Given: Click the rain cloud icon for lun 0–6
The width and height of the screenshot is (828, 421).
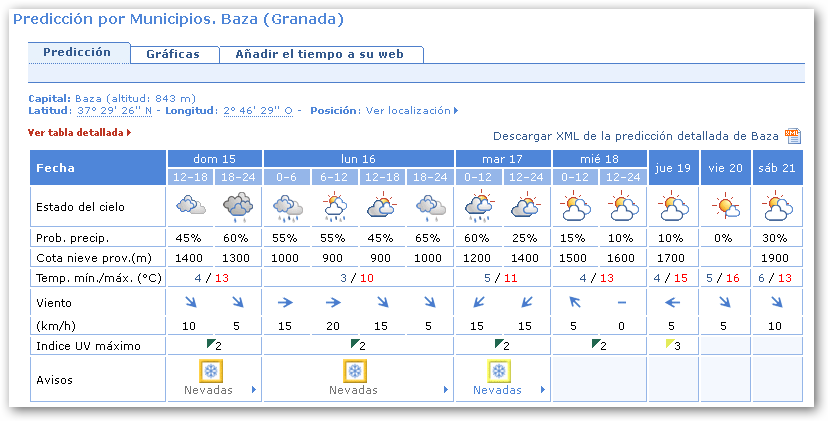Looking at the screenshot, I should (287, 208).
